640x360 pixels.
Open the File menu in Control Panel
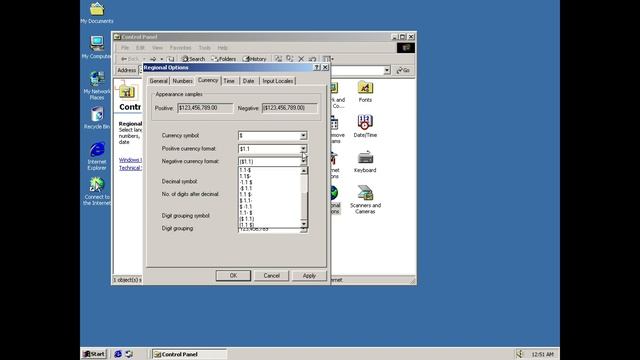click(x=125, y=48)
